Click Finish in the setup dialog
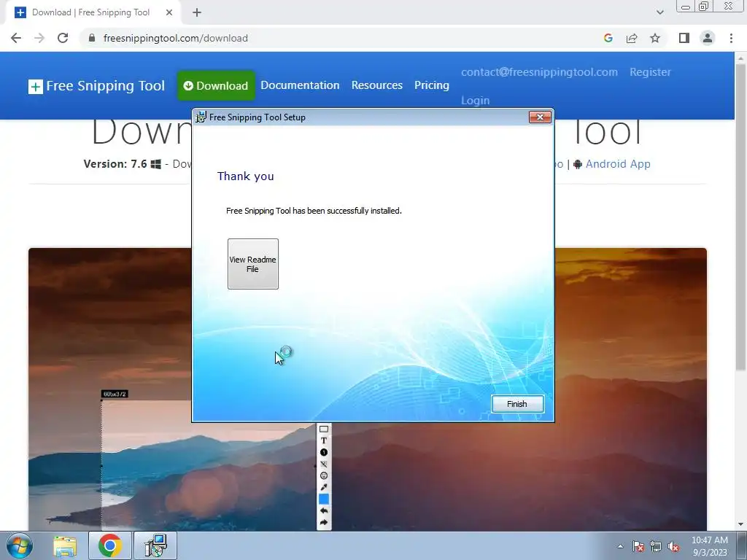The image size is (747, 560). (x=517, y=404)
